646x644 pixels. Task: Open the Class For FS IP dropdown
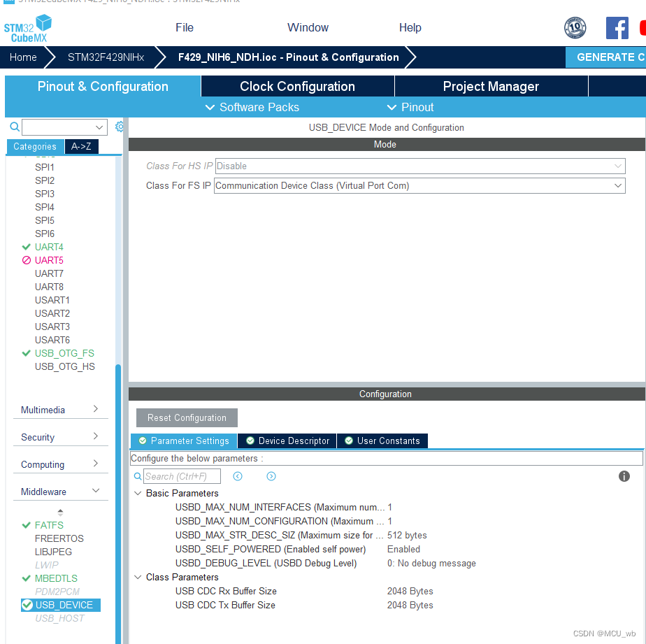click(419, 185)
